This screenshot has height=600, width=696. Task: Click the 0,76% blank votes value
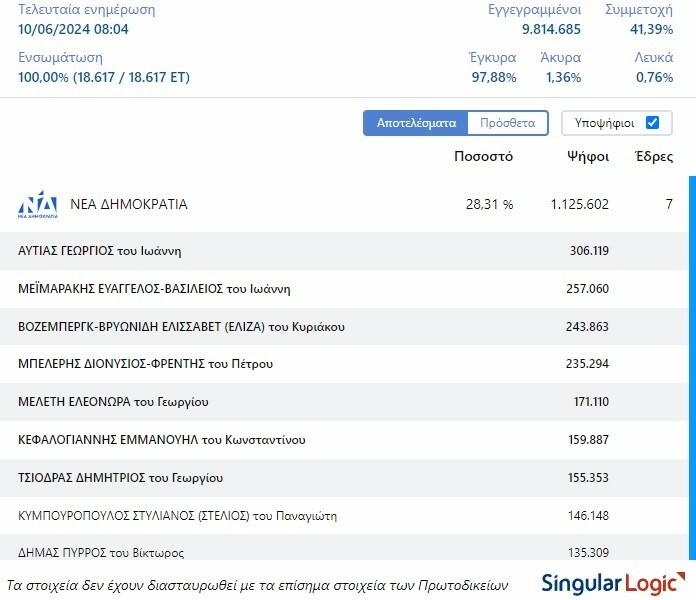tap(655, 77)
